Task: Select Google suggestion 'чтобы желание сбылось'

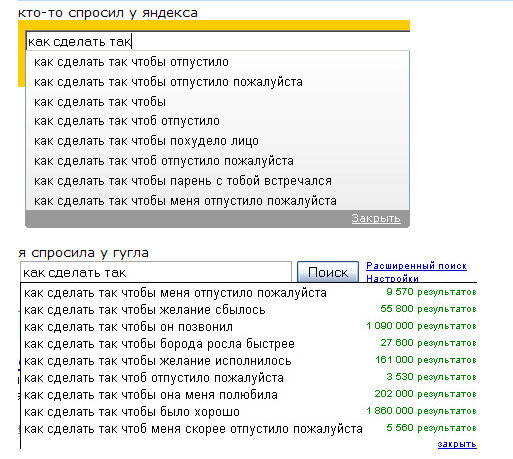Action: 249,310
